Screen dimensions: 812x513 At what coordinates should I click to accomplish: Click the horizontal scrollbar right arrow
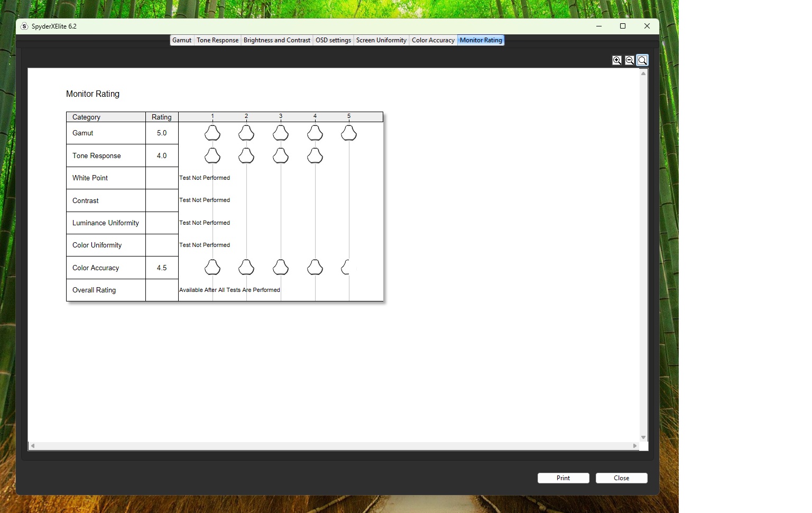(x=635, y=446)
